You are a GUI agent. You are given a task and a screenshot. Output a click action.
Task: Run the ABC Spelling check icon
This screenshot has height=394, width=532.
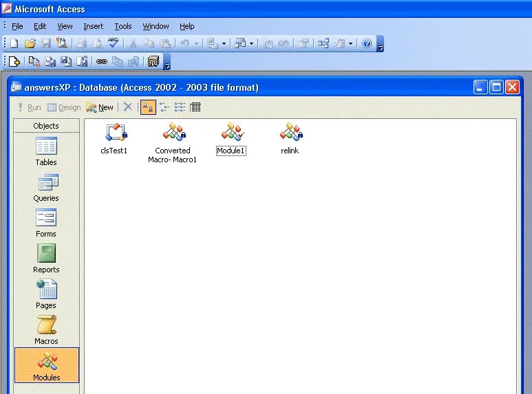click(x=114, y=43)
